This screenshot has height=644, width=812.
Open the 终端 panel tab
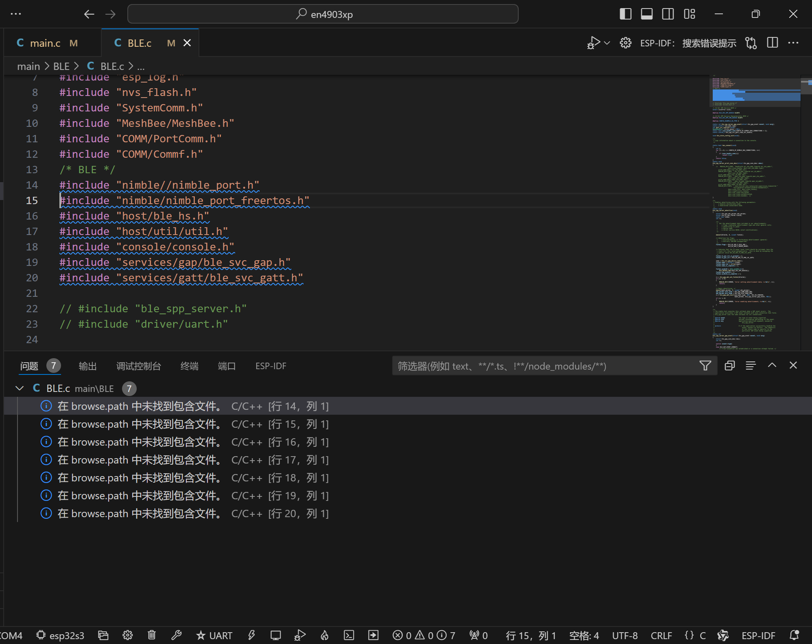[190, 366]
